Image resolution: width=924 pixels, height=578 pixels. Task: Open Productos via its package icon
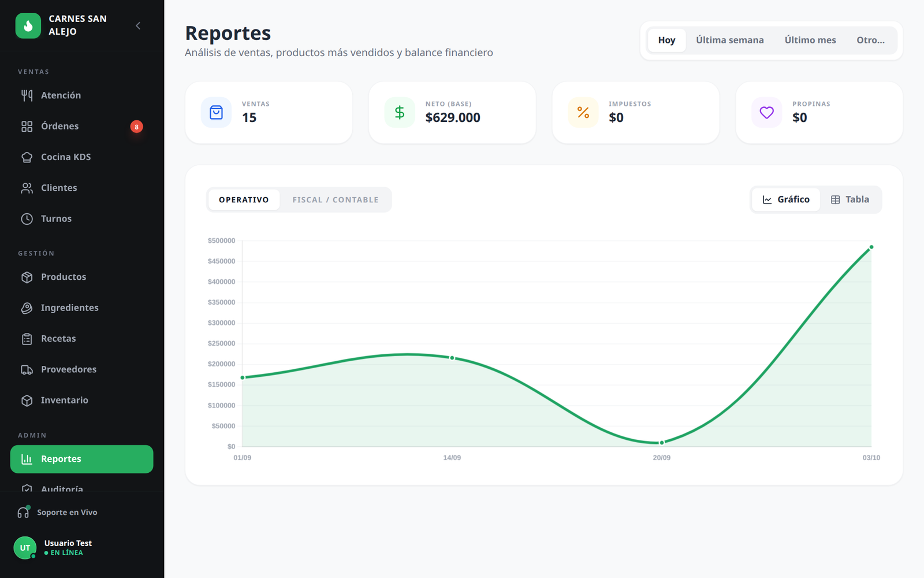(27, 277)
